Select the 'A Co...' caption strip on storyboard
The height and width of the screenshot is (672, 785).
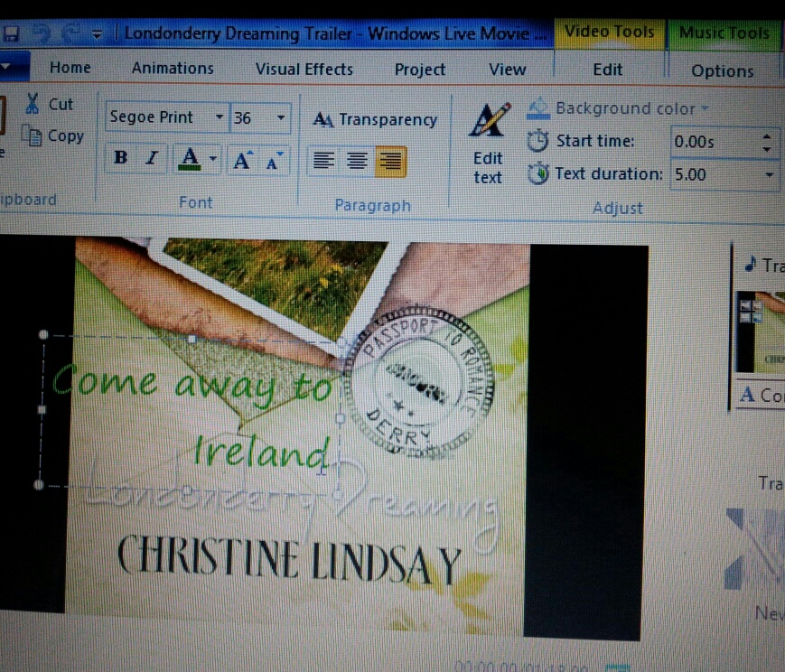761,395
